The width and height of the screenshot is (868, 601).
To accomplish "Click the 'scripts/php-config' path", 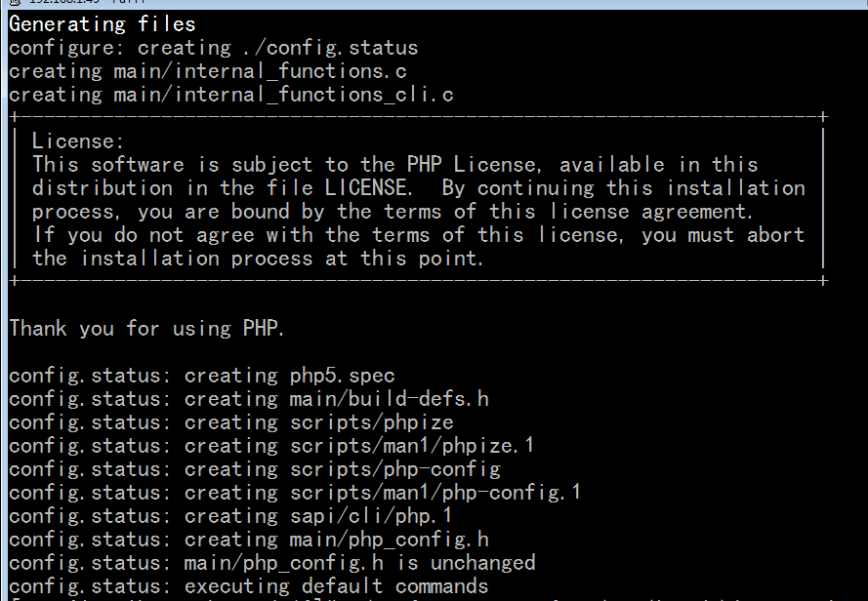I will tap(394, 469).
